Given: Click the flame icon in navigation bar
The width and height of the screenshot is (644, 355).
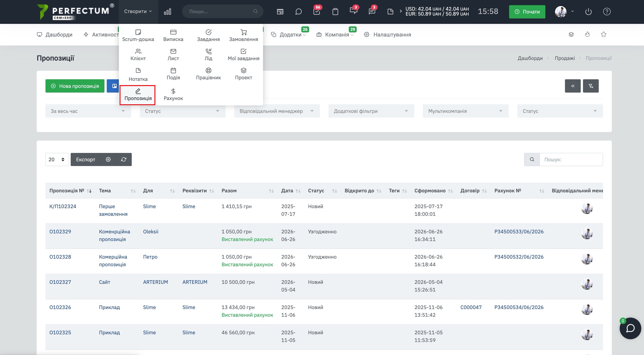Looking at the screenshot, I should 587,34.
